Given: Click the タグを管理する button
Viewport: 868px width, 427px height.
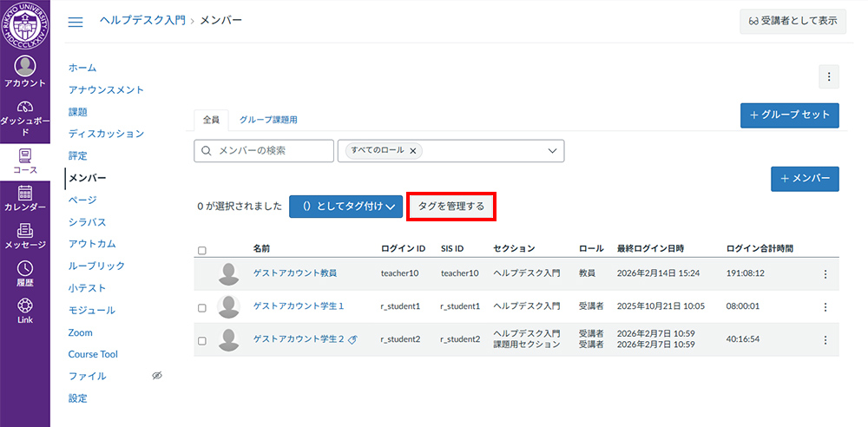Looking at the screenshot, I should coord(451,207).
